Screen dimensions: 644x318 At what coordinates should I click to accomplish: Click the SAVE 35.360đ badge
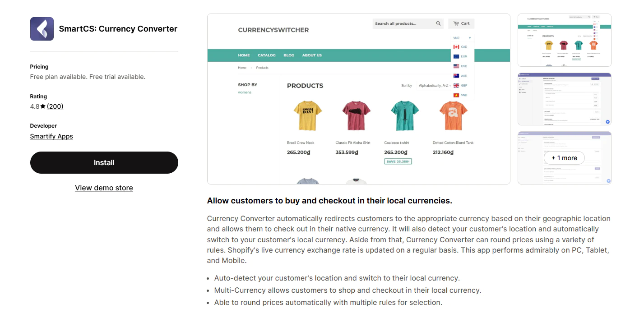398,160
